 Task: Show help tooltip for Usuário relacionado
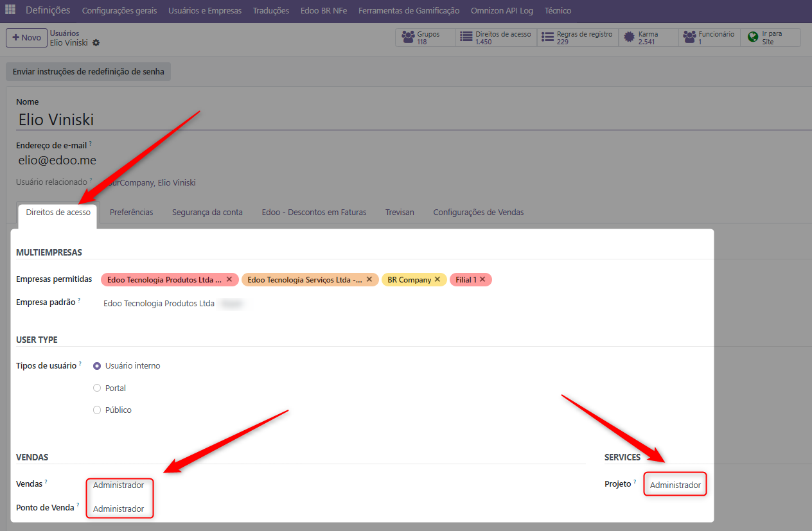pyautogui.click(x=91, y=180)
